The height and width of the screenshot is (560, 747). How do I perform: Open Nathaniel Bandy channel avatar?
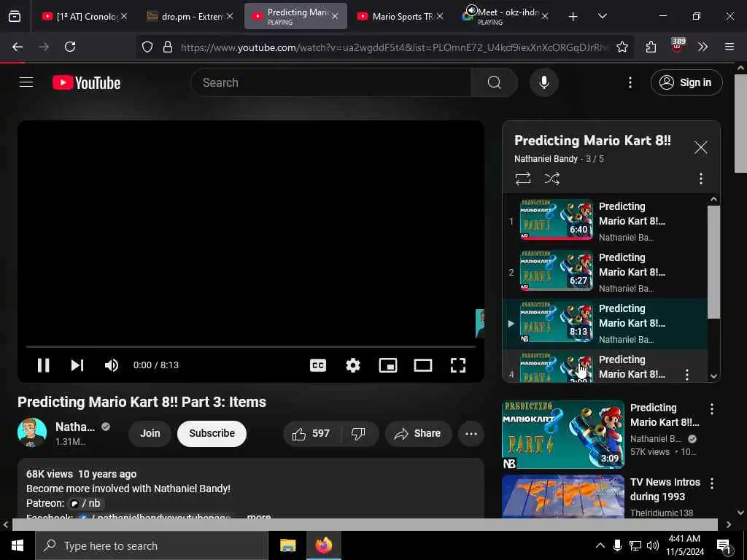32,432
